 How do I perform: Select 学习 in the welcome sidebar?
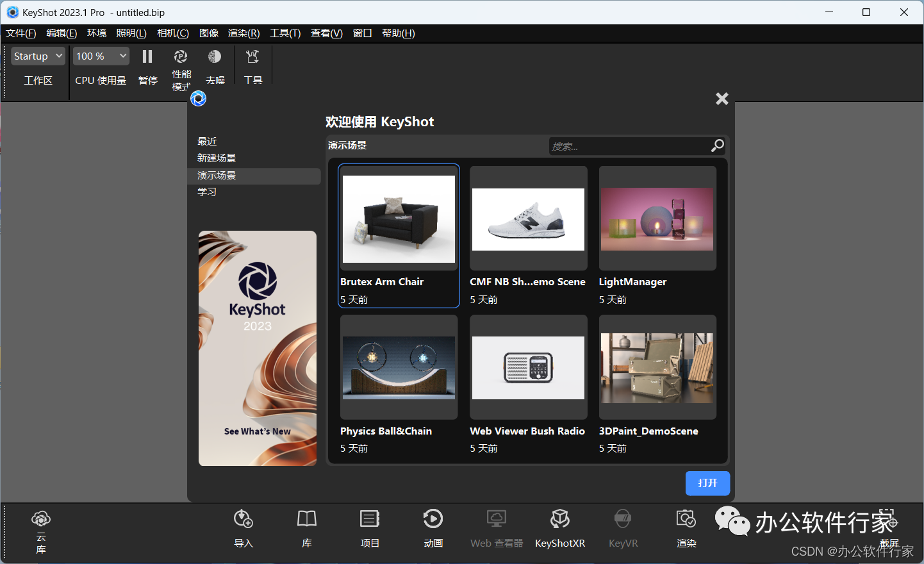tap(207, 191)
